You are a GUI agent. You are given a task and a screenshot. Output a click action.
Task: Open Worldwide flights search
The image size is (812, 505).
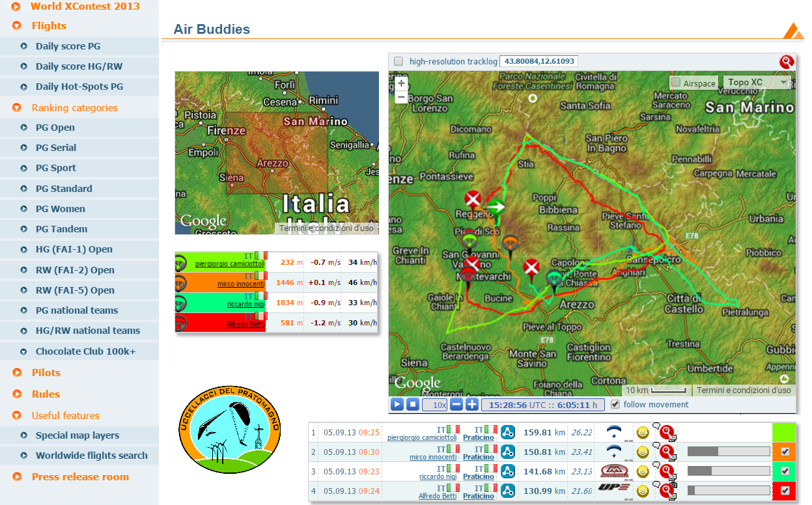point(91,456)
